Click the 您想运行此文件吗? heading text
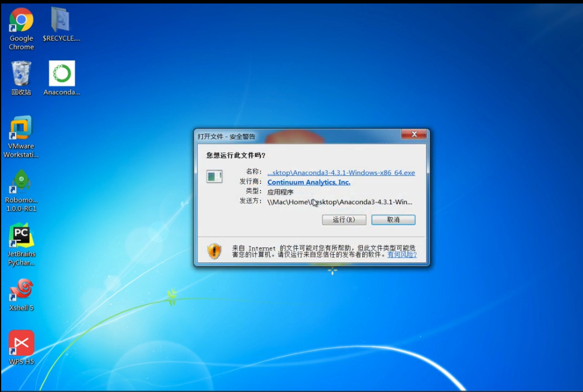Screen dimensions: 583x392 pyautogui.click(x=236, y=156)
